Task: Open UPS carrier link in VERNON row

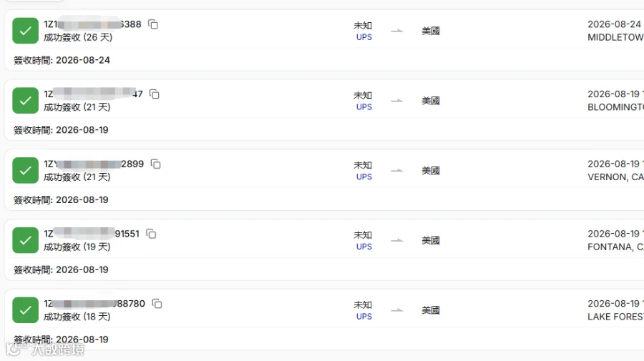Action: click(364, 177)
